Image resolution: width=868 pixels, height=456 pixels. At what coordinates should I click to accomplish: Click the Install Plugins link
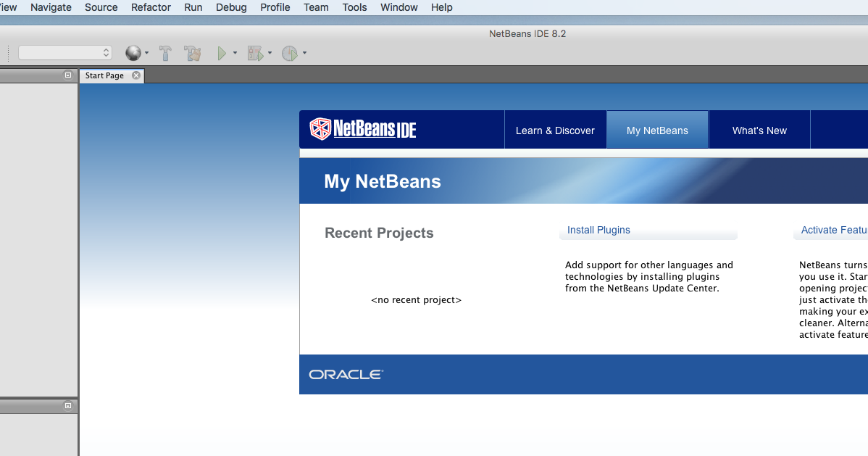(x=598, y=230)
